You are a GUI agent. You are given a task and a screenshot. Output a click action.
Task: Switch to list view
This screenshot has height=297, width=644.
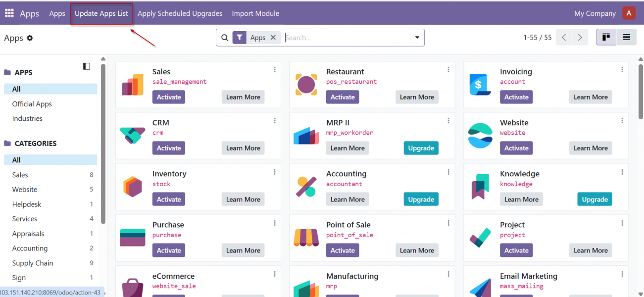click(x=626, y=38)
